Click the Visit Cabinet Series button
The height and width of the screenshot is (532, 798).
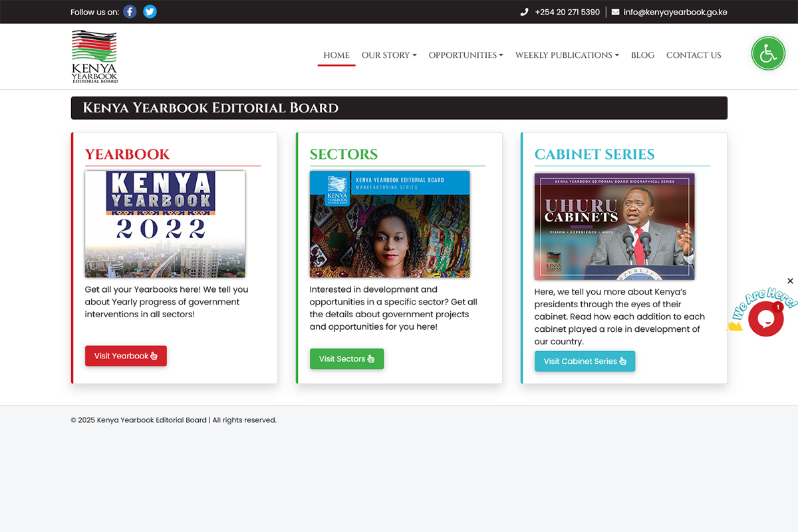(585, 361)
